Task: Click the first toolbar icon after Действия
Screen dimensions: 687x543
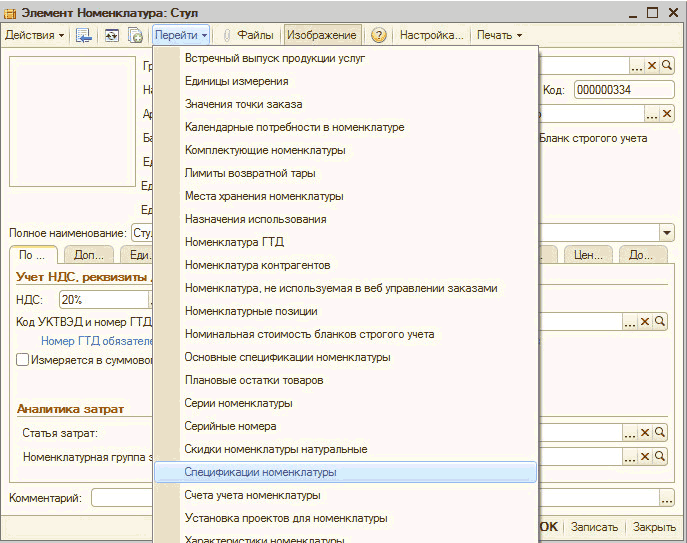Action: click(84, 35)
